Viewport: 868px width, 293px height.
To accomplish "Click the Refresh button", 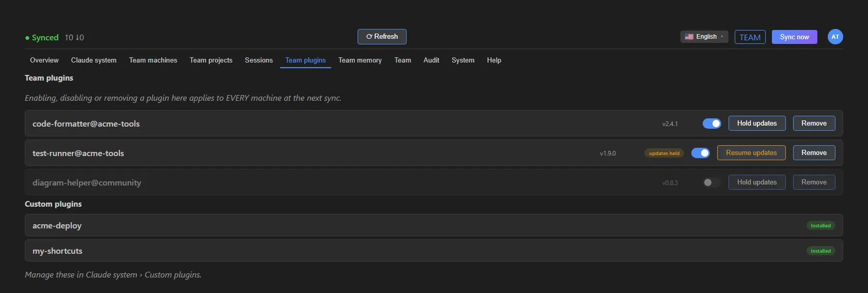I will point(382,37).
